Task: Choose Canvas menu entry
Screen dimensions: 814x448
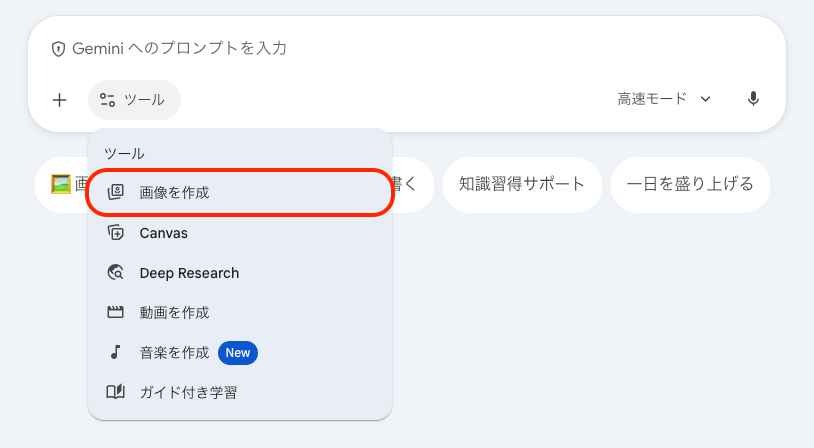Action: [x=163, y=233]
